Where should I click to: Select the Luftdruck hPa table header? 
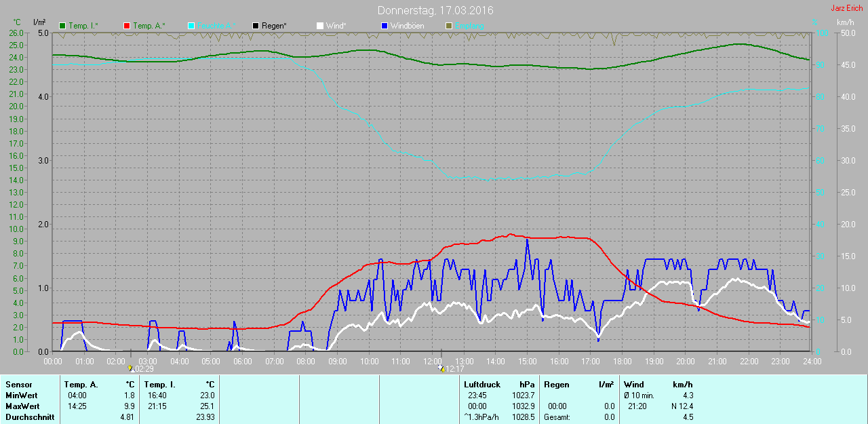click(496, 385)
